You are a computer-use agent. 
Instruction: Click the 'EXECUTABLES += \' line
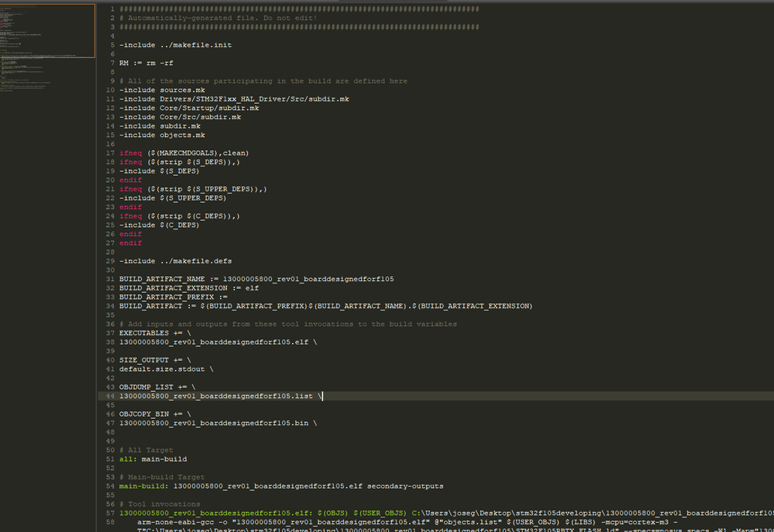pos(155,333)
